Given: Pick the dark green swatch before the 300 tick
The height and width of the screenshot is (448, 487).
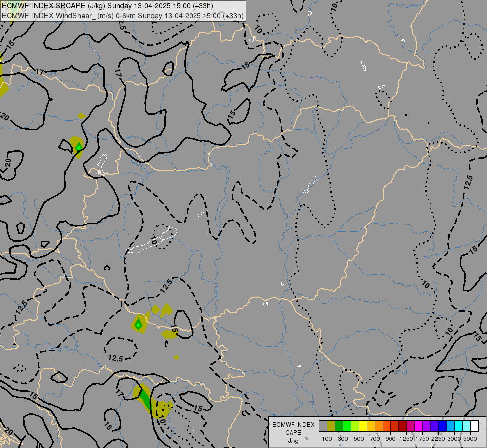Looking at the screenshot, I should 339,426.
